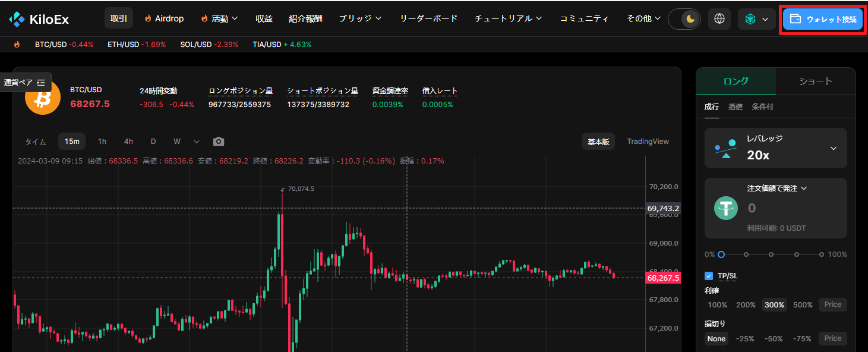Click the ウォレット接続 button
The width and height of the screenshot is (868, 352).
point(822,18)
